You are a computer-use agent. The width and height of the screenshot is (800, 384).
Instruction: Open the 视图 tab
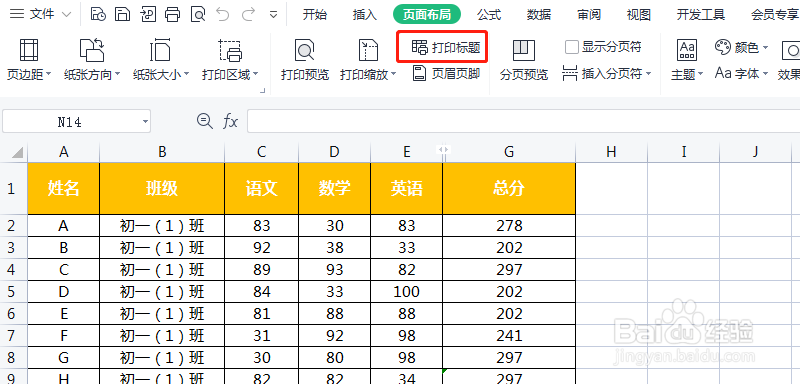click(639, 15)
